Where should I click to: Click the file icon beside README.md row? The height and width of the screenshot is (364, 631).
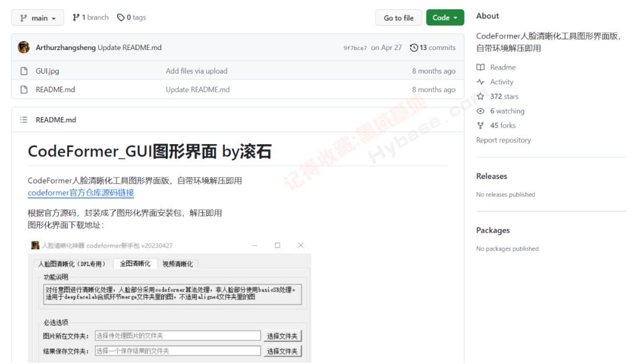[x=24, y=89]
